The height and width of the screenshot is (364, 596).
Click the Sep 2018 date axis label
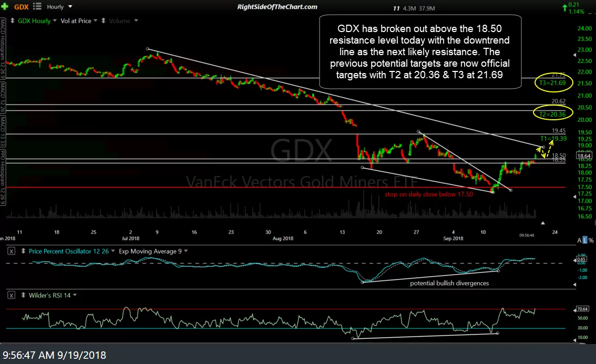point(453,238)
